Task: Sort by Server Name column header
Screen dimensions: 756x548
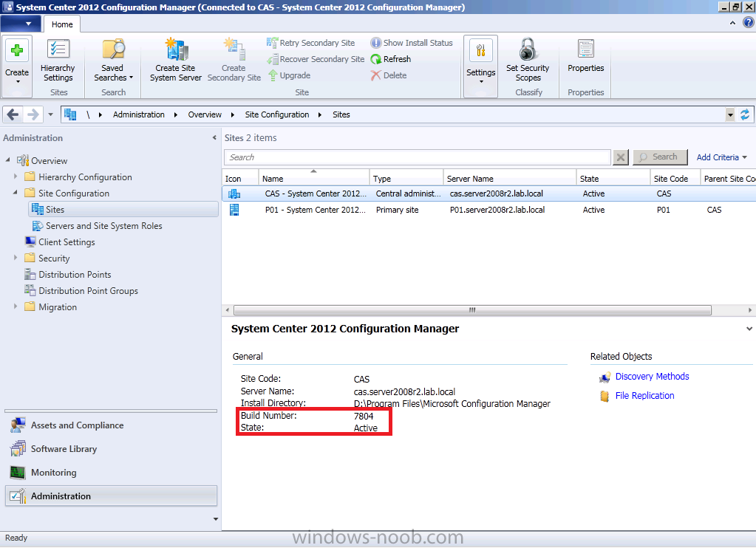Action: 510,178
